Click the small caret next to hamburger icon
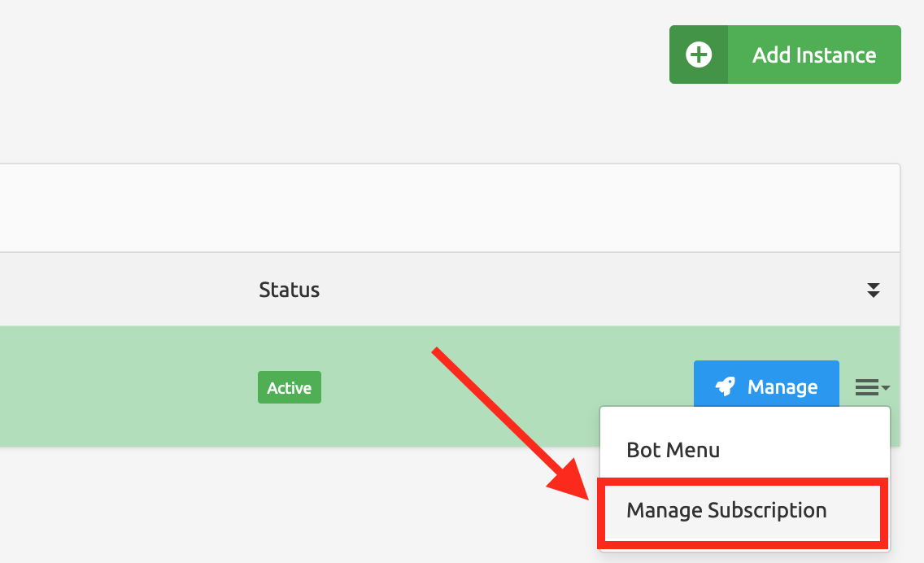 pyautogui.click(x=886, y=388)
